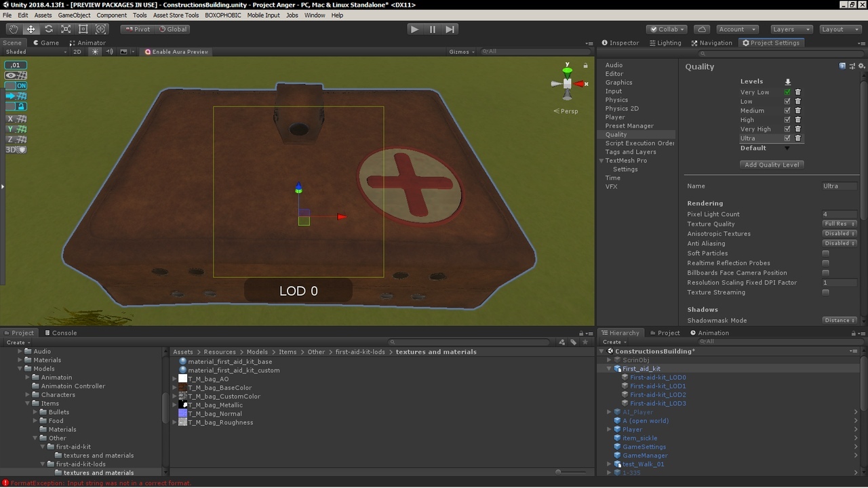Click search by label icon in Project
868x488 pixels.
click(573, 342)
